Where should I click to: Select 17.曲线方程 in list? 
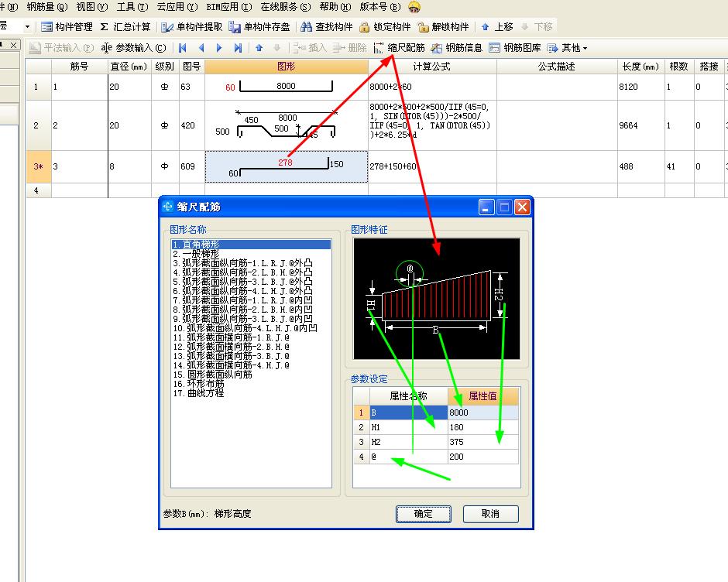click(x=251, y=393)
